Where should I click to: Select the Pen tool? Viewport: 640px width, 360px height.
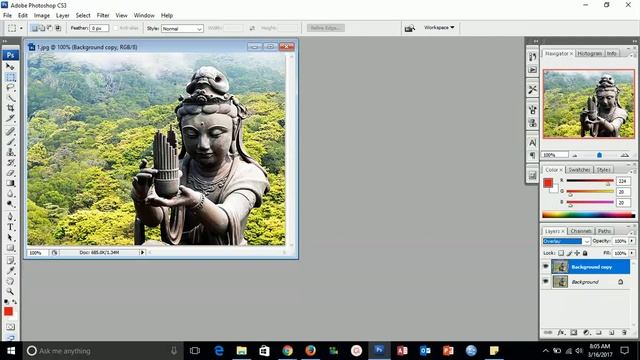coord(10,217)
